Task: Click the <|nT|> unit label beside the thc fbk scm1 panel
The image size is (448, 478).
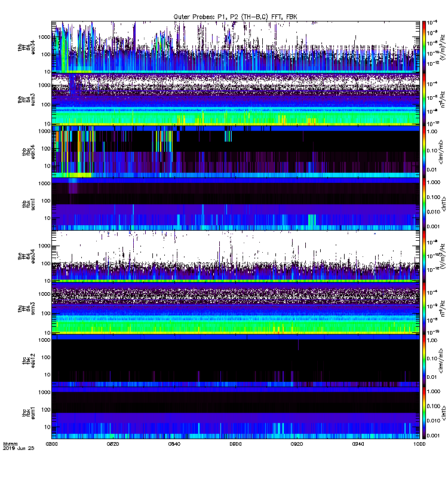Action: coord(443,413)
